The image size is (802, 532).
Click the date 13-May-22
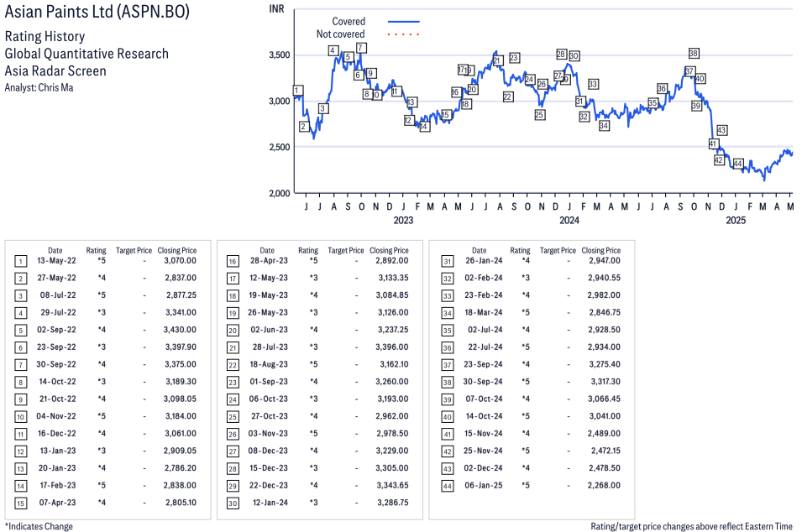(x=56, y=261)
